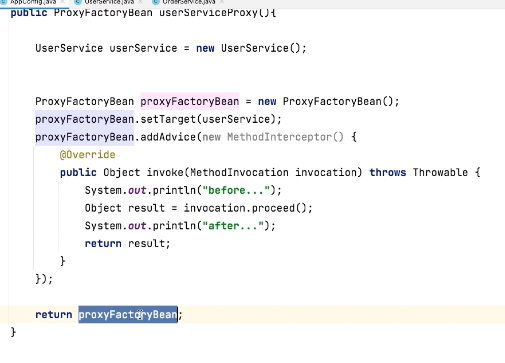
Task: Click the closing brace of the invoke method
Action: [63, 261]
